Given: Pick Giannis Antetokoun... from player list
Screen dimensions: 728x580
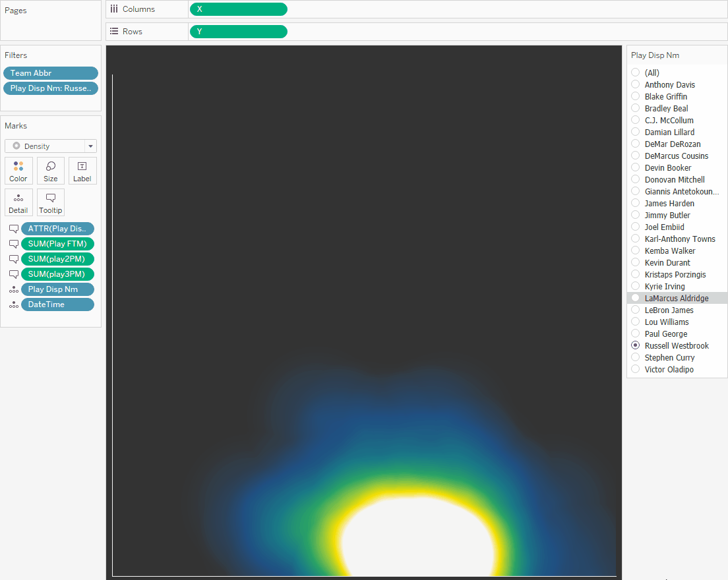Looking at the screenshot, I should coord(682,191).
